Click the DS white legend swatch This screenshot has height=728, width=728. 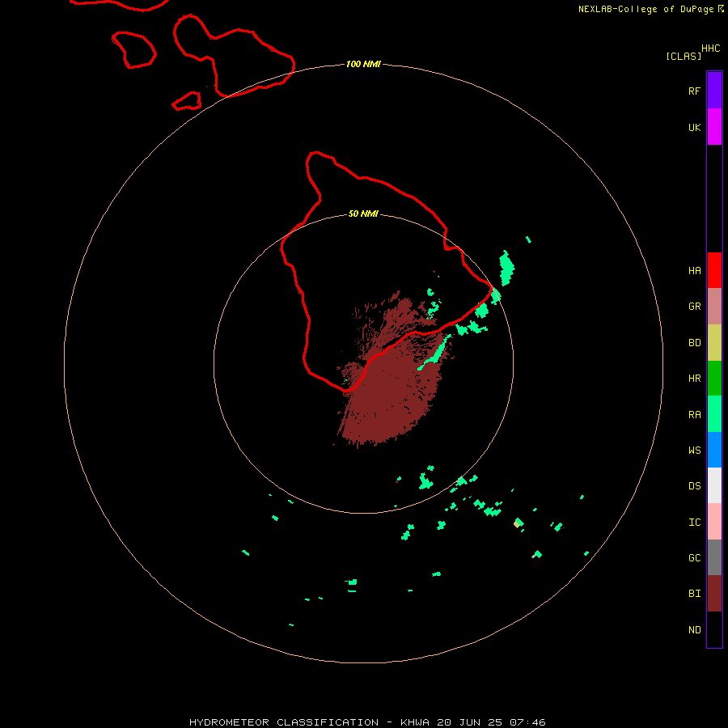coord(714,485)
